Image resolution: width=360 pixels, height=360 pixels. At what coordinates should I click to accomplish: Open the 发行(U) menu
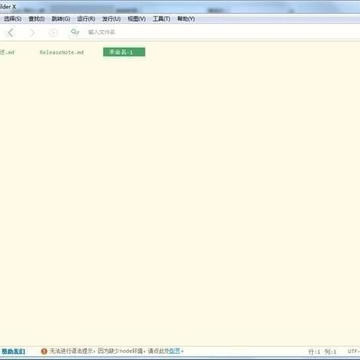pos(111,19)
